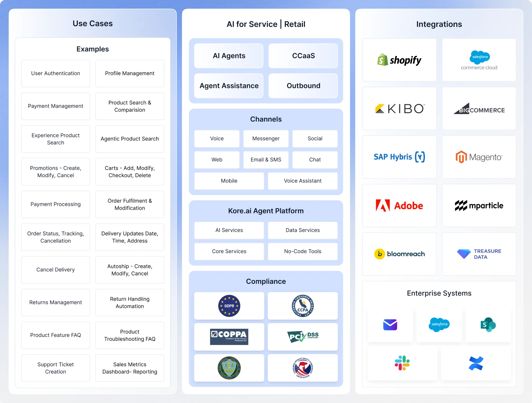Click the Treasure Data logo
Viewport: 532px width, 403px height.
click(x=479, y=254)
